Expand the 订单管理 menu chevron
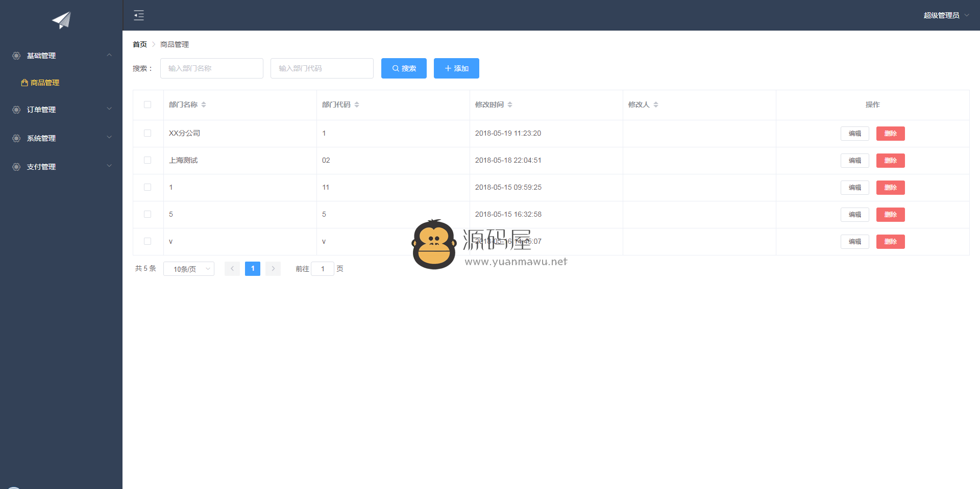This screenshot has width=980, height=489. pos(109,109)
